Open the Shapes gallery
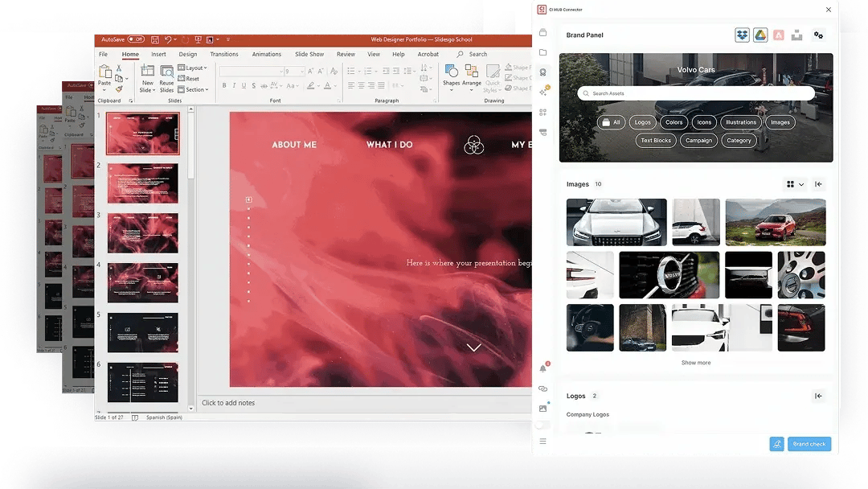Viewport: 868px width, 489px height. click(x=451, y=77)
